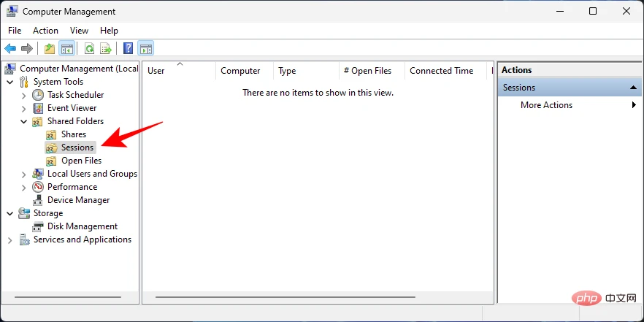Toggle Show/Hide Console Tree toolbar icon
The image size is (644, 322).
point(67,49)
